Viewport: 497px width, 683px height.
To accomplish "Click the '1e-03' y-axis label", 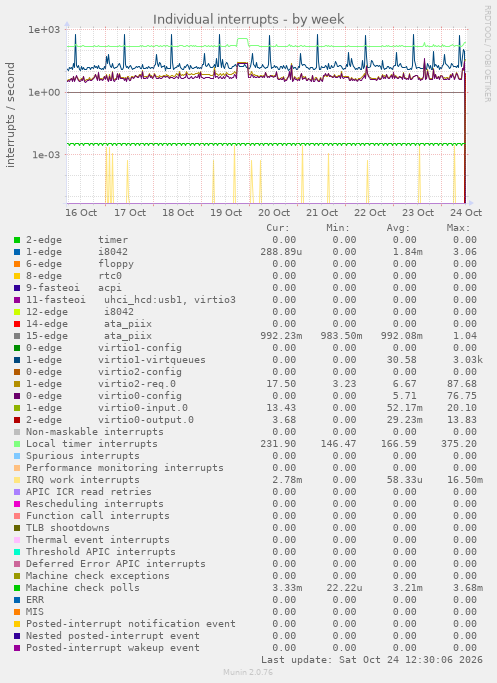I will coord(46,155).
